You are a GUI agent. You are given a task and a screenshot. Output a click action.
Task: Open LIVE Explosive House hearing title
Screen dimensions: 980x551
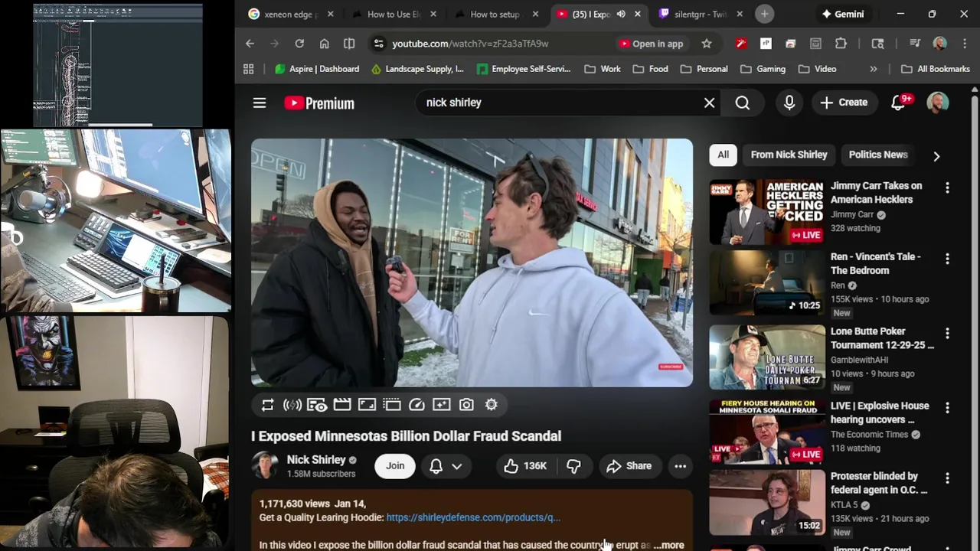point(880,412)
